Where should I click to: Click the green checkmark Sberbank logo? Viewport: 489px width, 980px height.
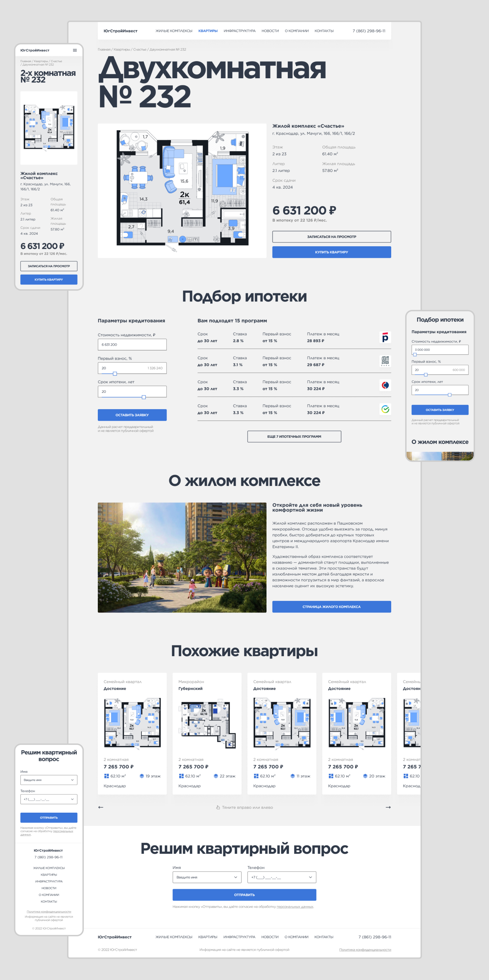pos(385,409)
